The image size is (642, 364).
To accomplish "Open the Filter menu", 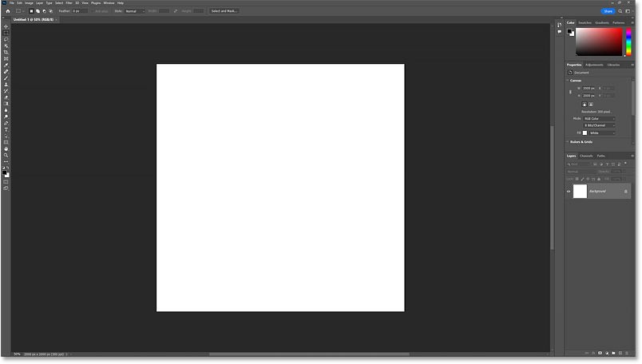I will [69, 3].
